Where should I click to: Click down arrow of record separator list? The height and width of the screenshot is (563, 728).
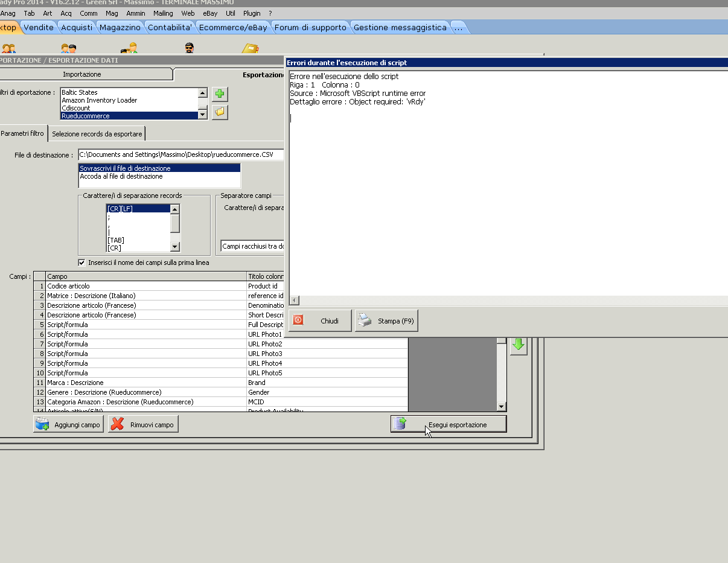pyautogui.click(x=175, y=247)
